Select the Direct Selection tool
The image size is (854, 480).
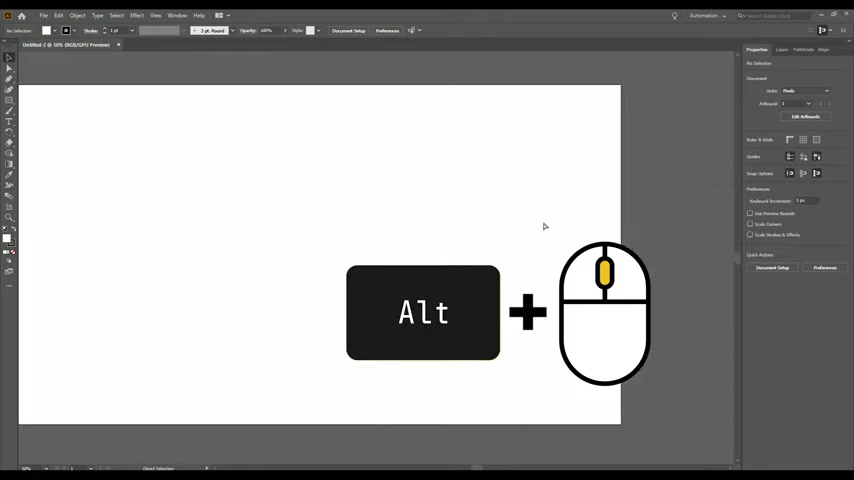9,69
